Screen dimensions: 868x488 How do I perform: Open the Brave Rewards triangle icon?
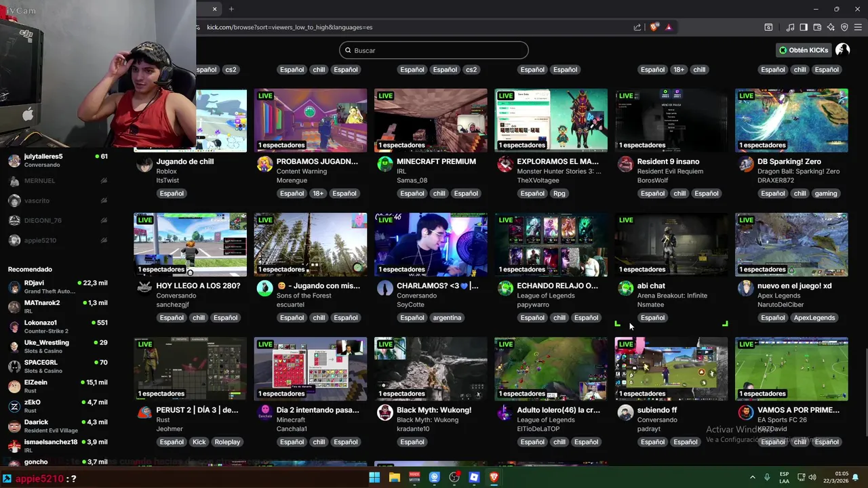pyautogui.click(x=669, y=27)
